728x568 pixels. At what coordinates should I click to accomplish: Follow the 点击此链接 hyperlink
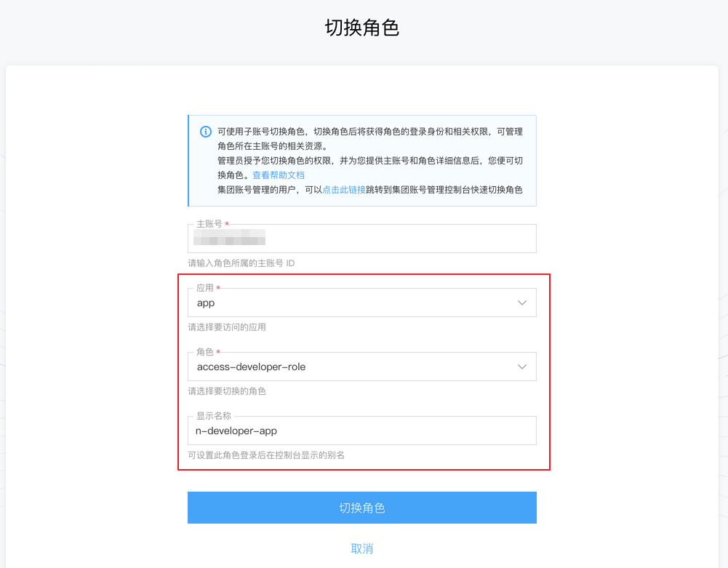pos(344,190)
